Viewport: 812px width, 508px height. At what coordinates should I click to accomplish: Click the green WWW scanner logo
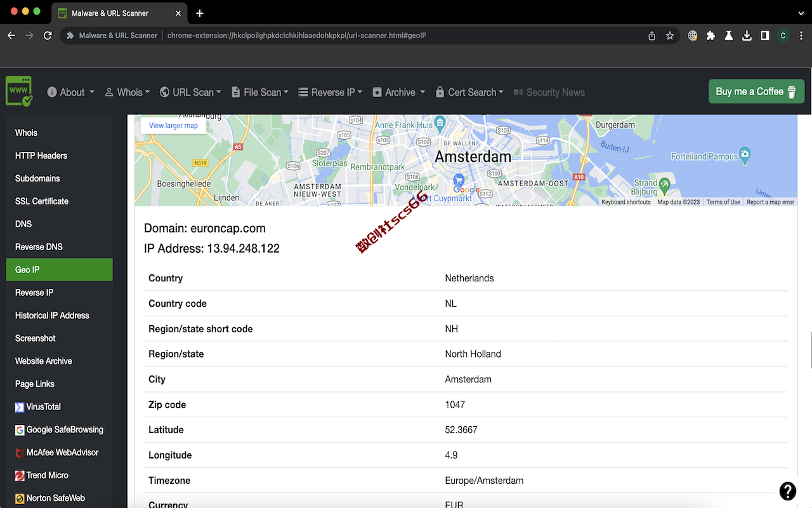[x=18, y=91]
